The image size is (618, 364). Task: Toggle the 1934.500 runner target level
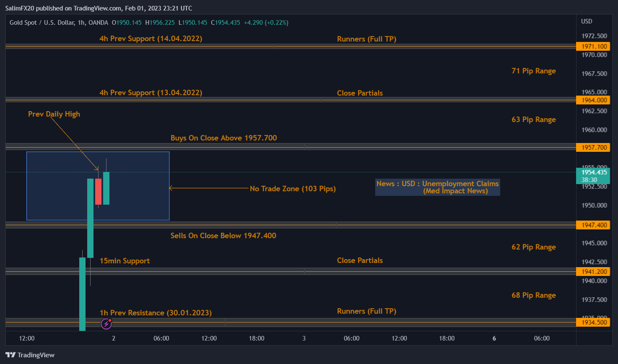593,322
